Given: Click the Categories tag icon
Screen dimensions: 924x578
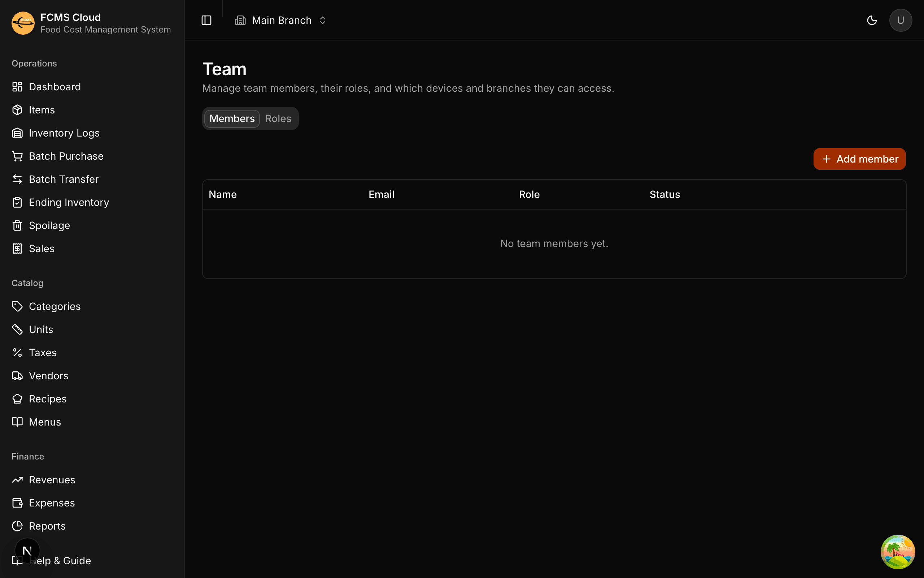Looking at the screenshot, I should tap(17, 306).
